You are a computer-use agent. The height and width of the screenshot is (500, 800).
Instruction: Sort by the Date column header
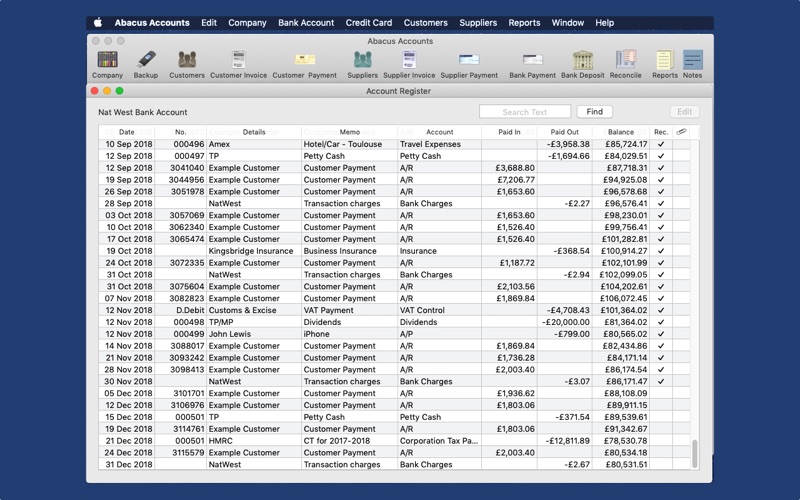tap(127, 132)
